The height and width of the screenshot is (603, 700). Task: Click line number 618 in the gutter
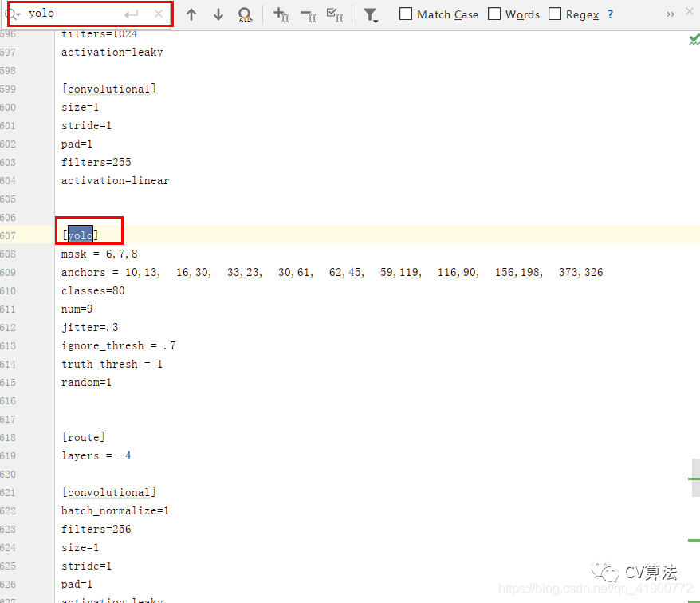(x=8, y=437)
